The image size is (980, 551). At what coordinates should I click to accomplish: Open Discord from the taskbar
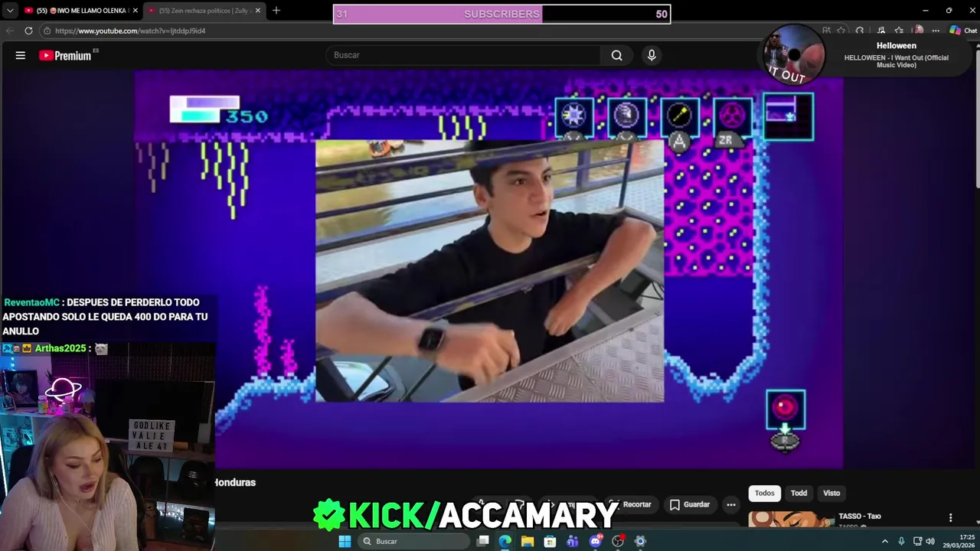point(595,542)
